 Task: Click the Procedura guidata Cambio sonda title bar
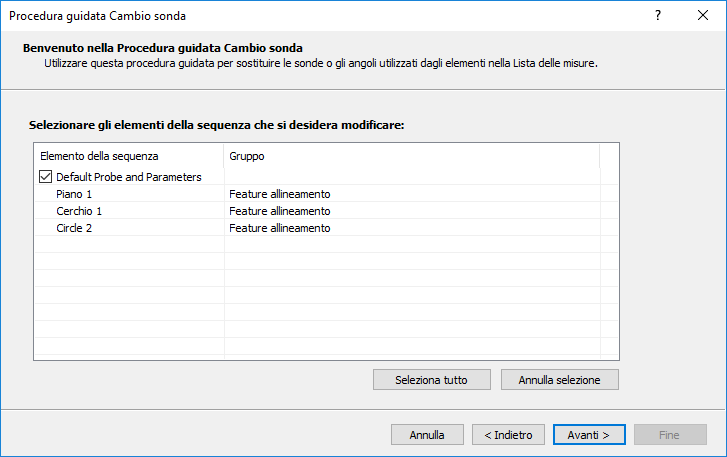(300, 15)
